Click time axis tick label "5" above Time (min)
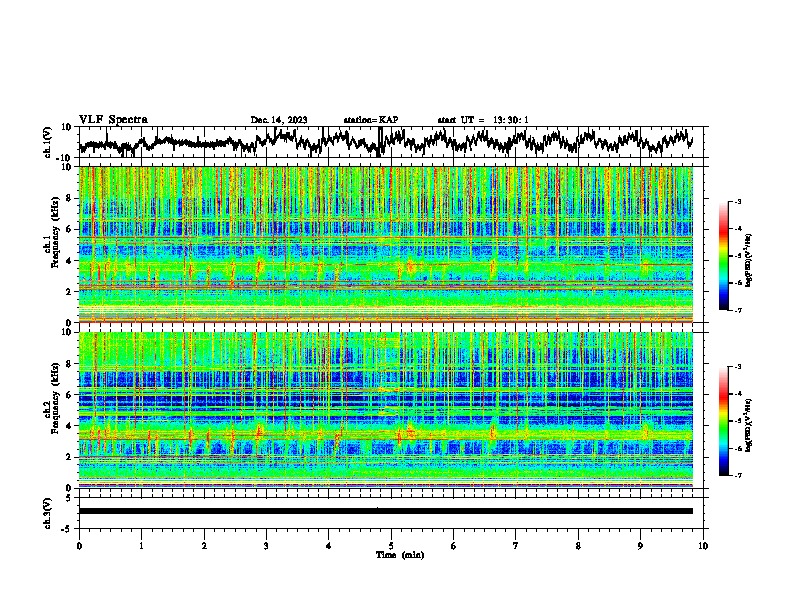This screenshot has width=792, height=612. pos(391,546)
